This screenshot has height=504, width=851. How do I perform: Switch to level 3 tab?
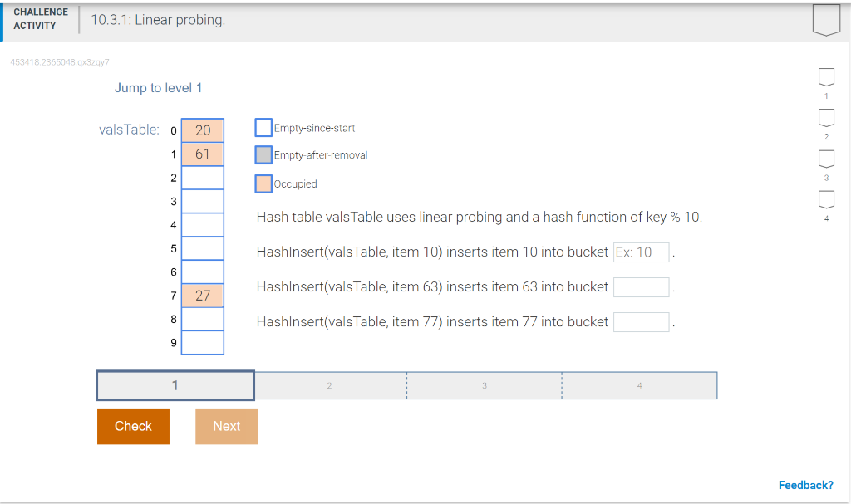pyautogui.click(x=485, y=384)
